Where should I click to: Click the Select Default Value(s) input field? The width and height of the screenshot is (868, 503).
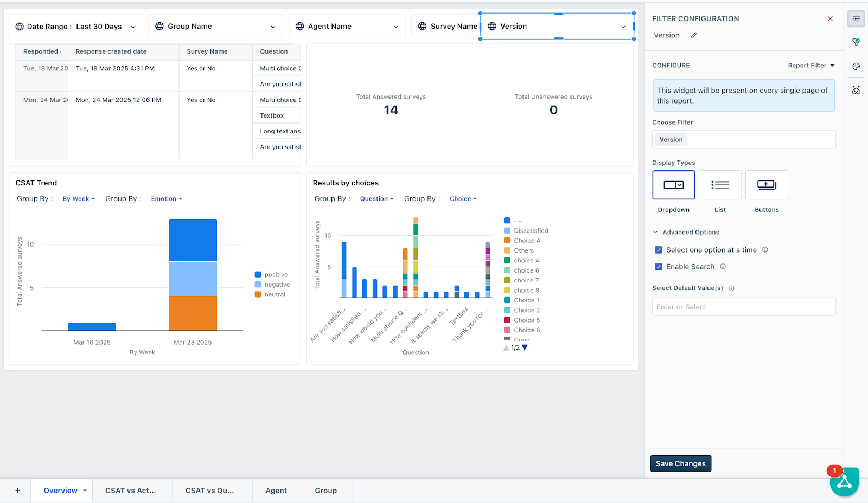point(744,307)
